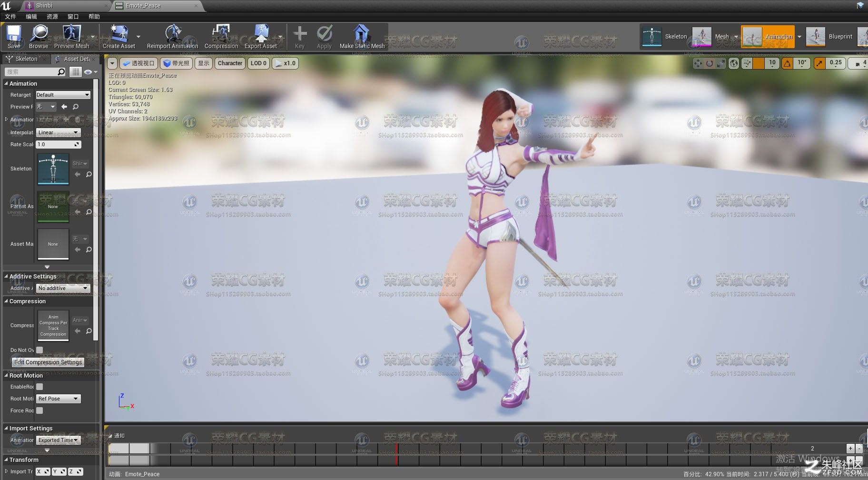Collapse the Animation section

[x=6, y=83]
